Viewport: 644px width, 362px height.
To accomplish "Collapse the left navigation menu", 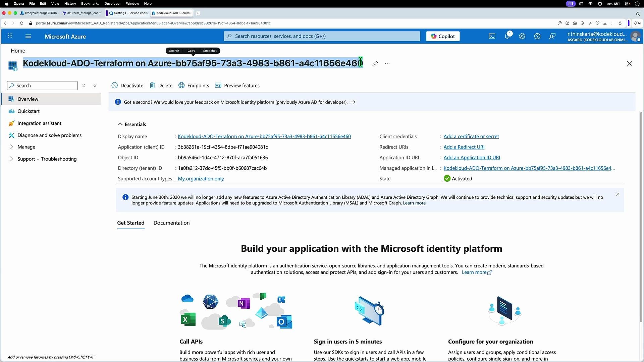I will (x=95, y=86).
